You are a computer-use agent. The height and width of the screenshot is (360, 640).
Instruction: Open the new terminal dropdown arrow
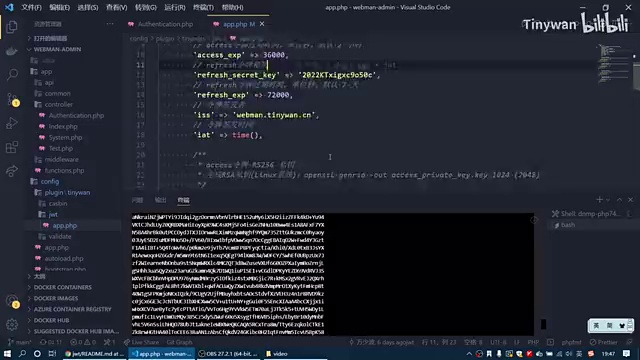(608, 200)
